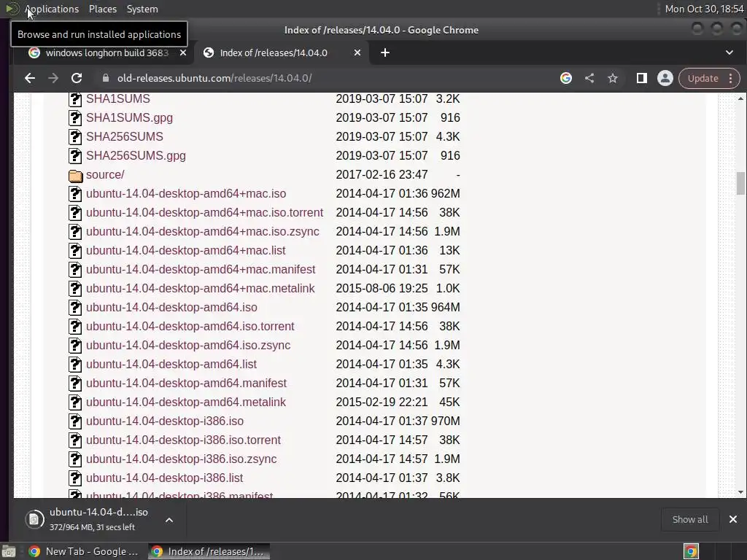747x560 pixels.
Task: Share this page via share icon
Action: [589, 78]
